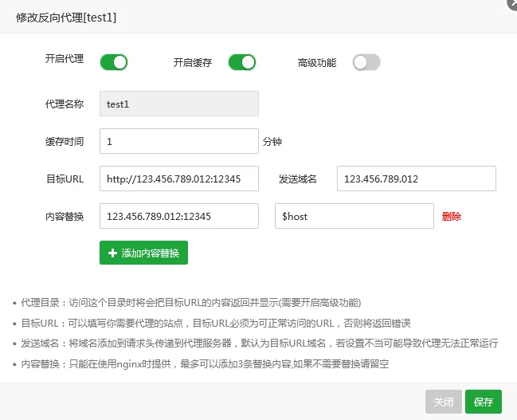Click the 高级功能 label text
Image resolution: width=517 pixels, height=420 pixels.
pyautogui.click(x=317, y=62)
